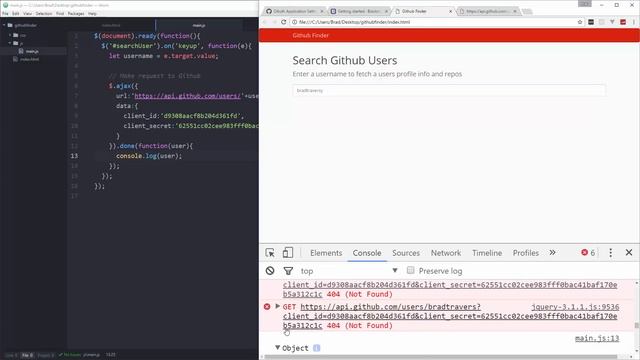Reload the Chrome page with the refresh icon
640x360 pixels.
click(284, 22)
